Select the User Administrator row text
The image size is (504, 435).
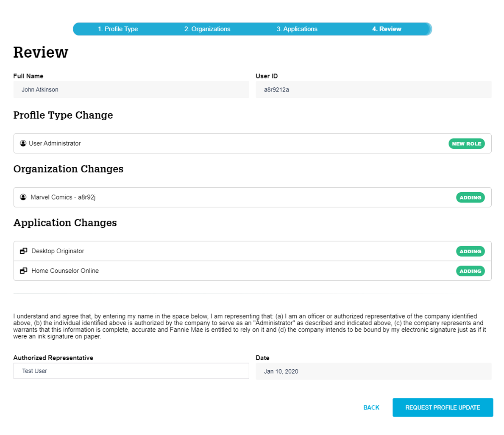[55, 143]
